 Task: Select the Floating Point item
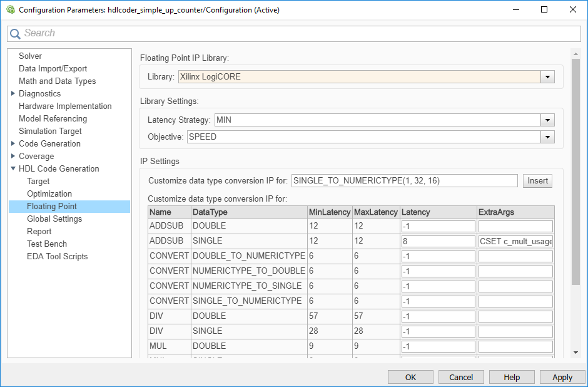click(x=69, y=206)
